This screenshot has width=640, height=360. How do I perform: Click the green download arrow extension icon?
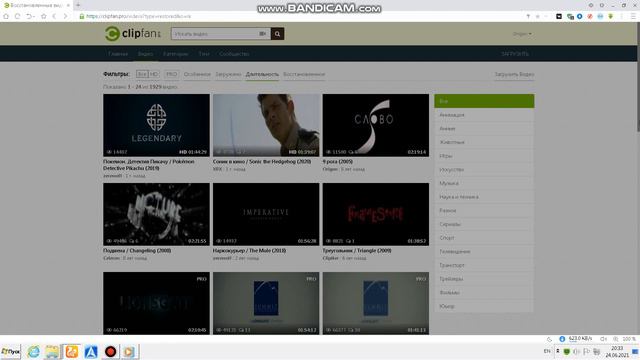(x=611, y=16)
